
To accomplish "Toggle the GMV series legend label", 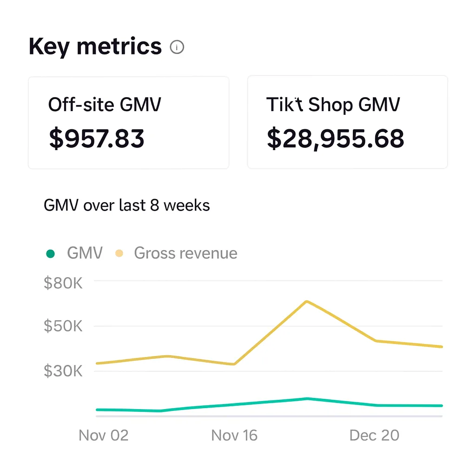I will [85, 253].
